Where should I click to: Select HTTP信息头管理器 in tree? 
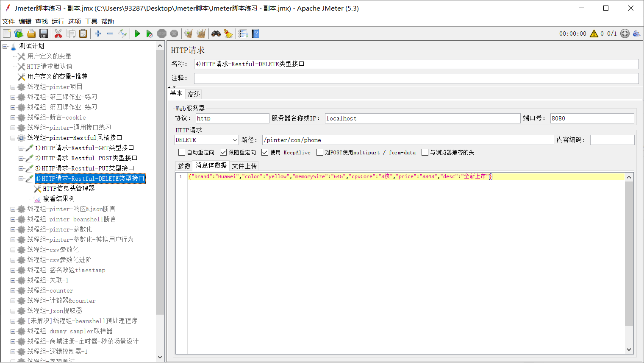pyautogui.click(x=69, y=189)
